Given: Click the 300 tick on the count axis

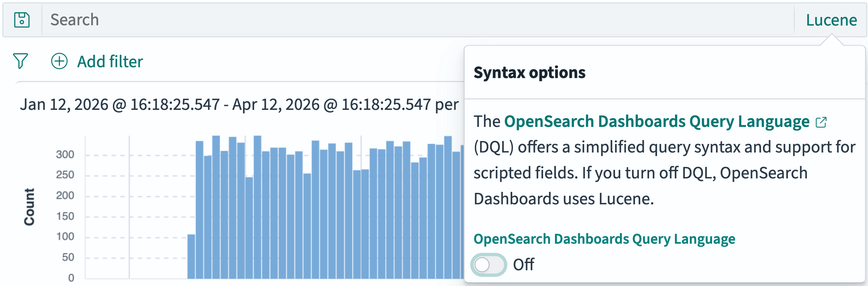Looking at the screenshot, I should click(65, 154).
